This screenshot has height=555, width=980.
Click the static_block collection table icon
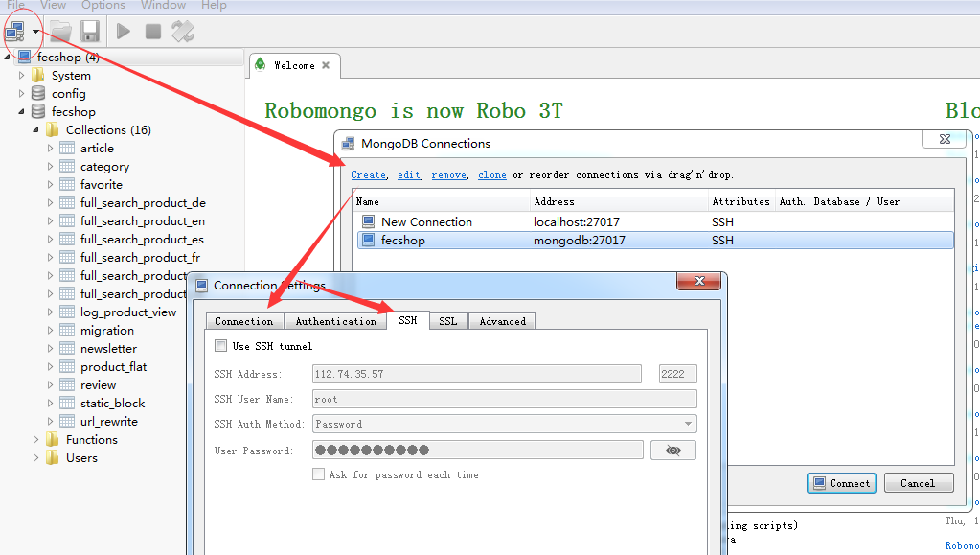67,403
